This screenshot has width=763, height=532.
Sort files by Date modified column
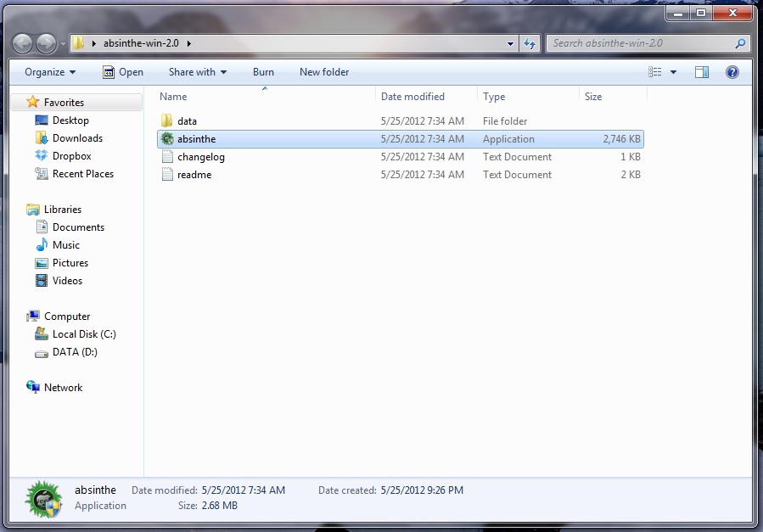[x=412, y=97]
